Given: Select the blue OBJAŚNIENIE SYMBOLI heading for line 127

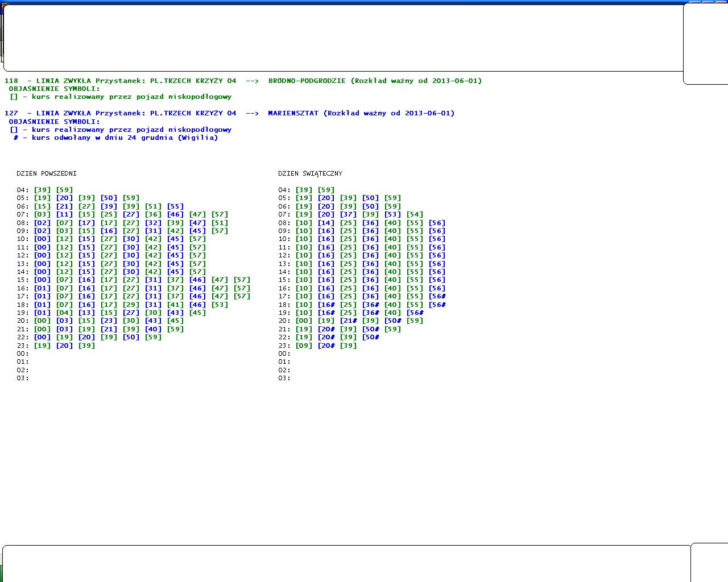Looking at the screenshot, I should tap(55, 122).
